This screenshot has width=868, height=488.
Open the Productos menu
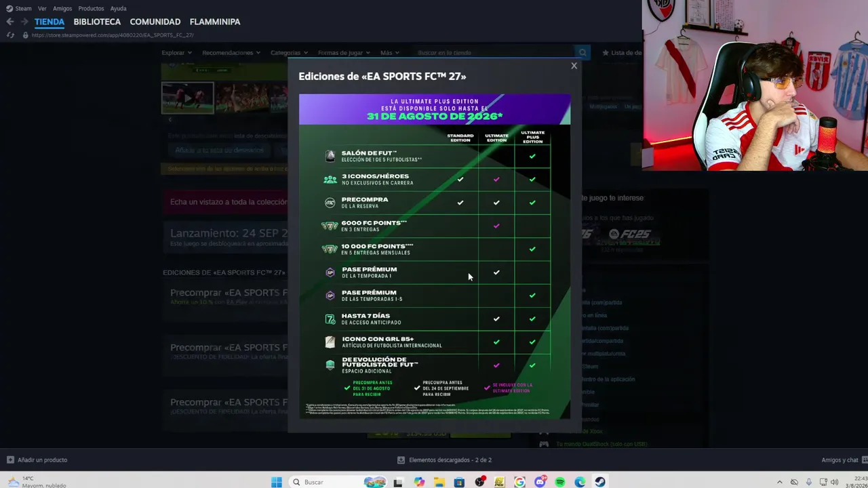click(x=91, y=9)
